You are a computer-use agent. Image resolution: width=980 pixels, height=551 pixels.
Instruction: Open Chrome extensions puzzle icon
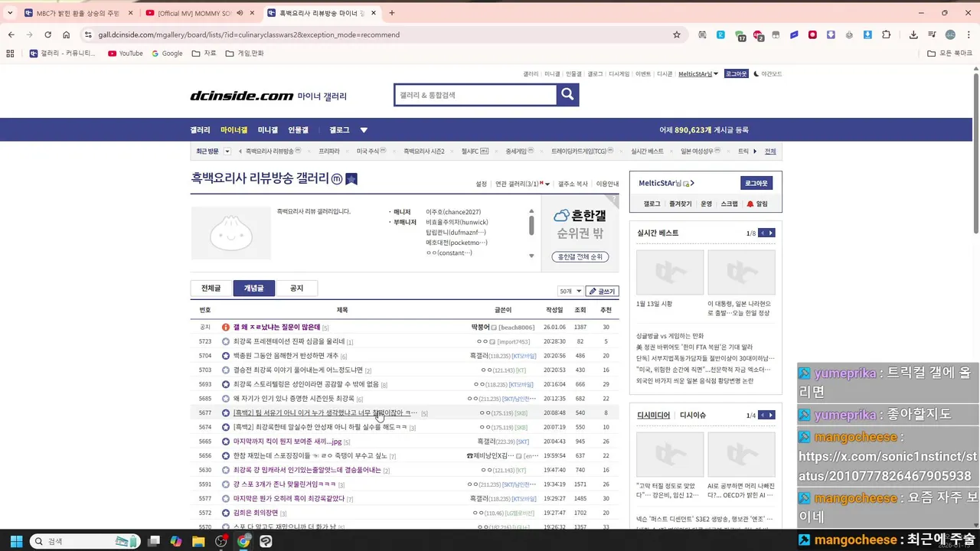(x=886, y=34)
